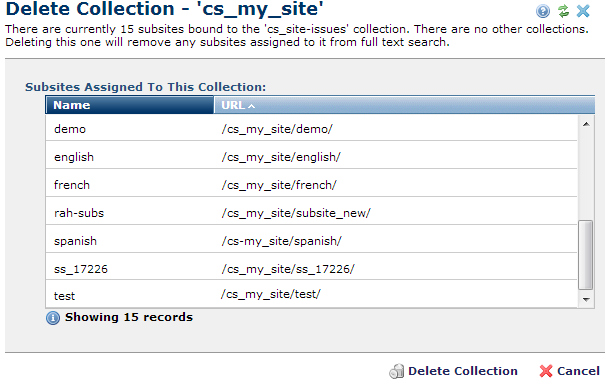Screen dimensions: 607x388
Task: Select the english subsite row
Action: point(311,157)
